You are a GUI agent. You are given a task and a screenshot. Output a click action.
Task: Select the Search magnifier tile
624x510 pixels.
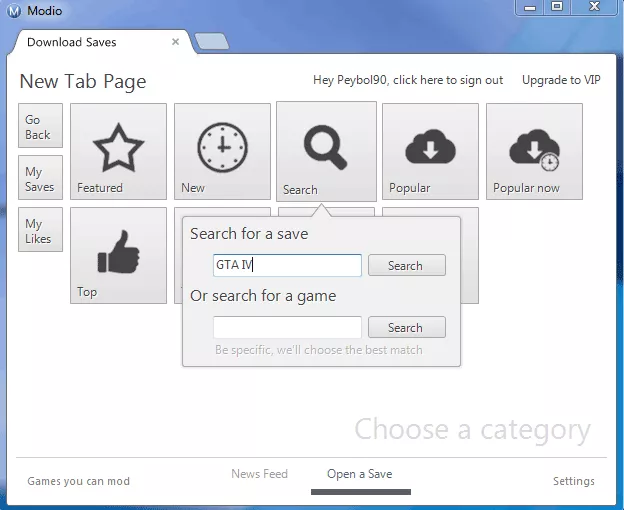click(326, 151)
